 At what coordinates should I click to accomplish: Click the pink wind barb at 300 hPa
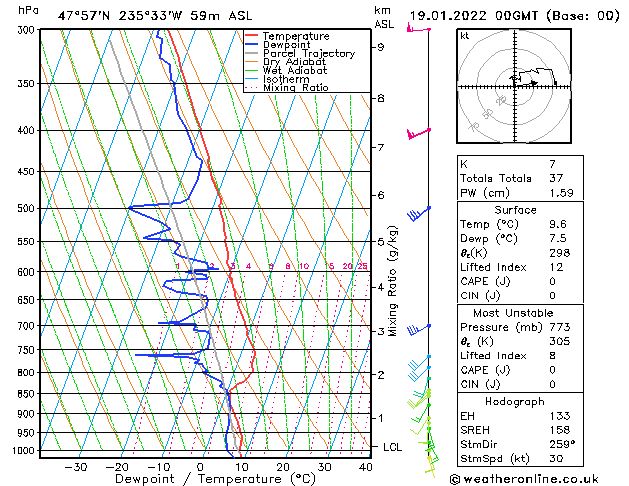click(x=419, y=28)
